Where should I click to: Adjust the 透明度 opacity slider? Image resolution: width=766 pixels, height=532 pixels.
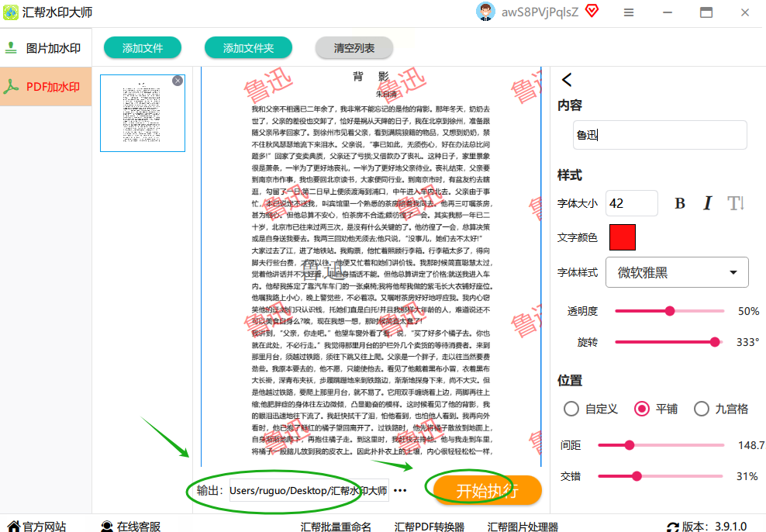click(669, 311)
